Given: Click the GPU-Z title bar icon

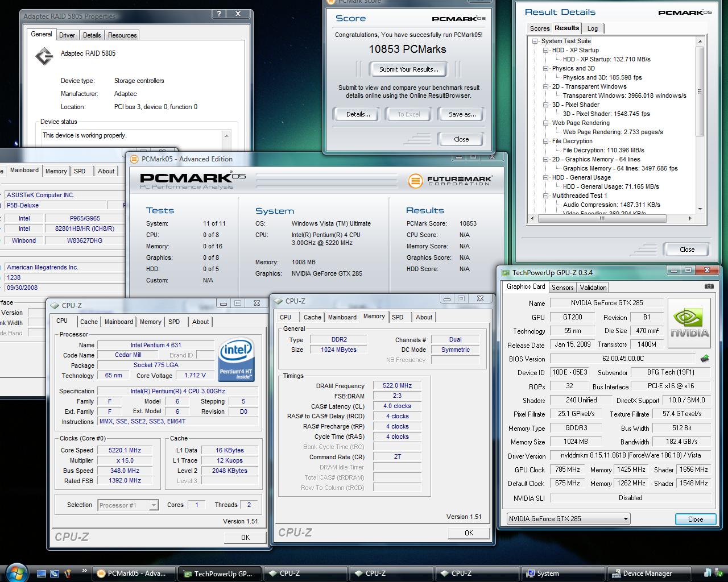Looking at the screenshot, I should click(505, 273).
